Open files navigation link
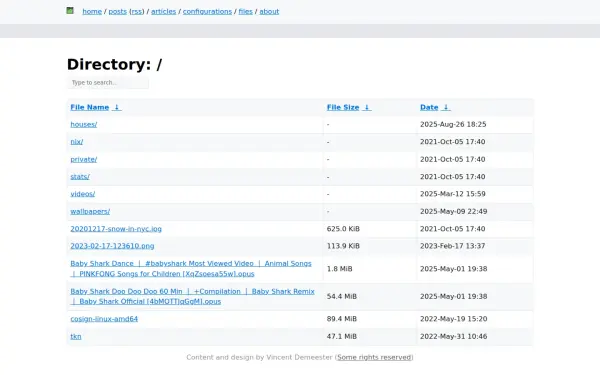The width and height of the screenshot is (600, 375). click(x=246, y=11)
